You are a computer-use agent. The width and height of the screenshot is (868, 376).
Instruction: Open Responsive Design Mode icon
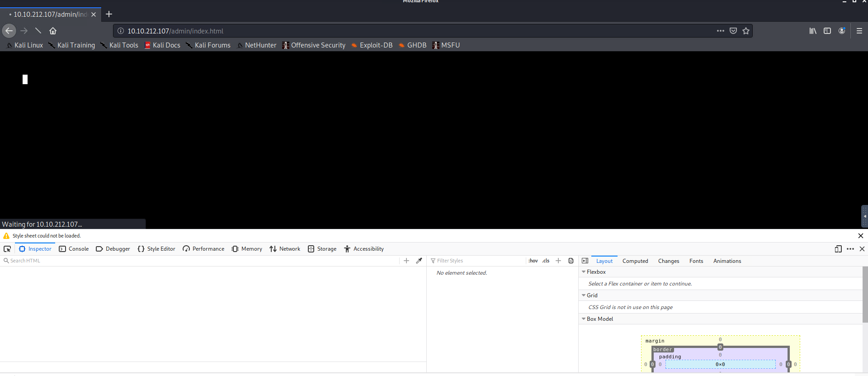pos(838,249)
